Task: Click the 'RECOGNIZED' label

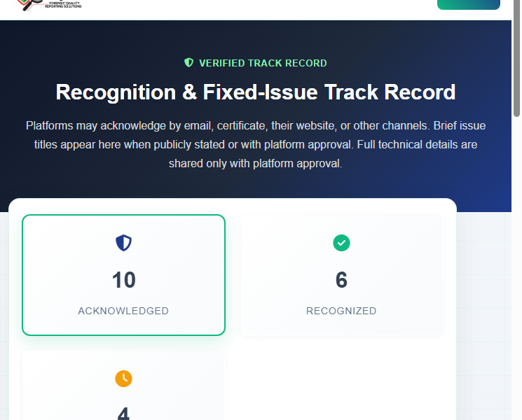Action: pyautogui.click(x=341, y=311)
